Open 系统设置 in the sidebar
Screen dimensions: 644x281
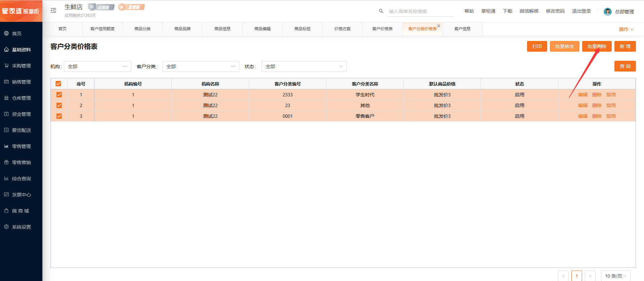pyautogui.click(x=21, y=227)
